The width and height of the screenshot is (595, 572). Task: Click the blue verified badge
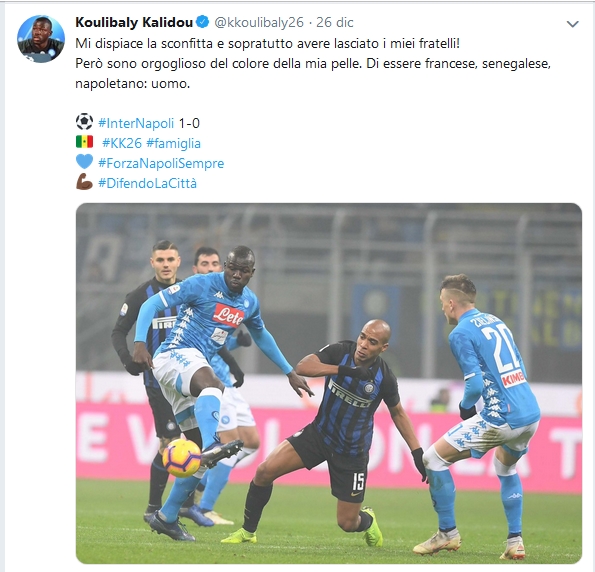coord(203,22)
